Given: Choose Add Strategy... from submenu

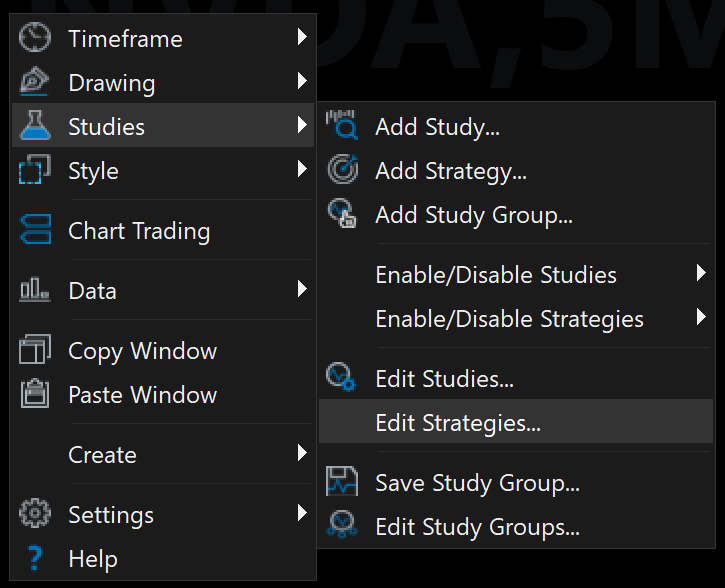Looking at the screenshot, I should [516, 170].
